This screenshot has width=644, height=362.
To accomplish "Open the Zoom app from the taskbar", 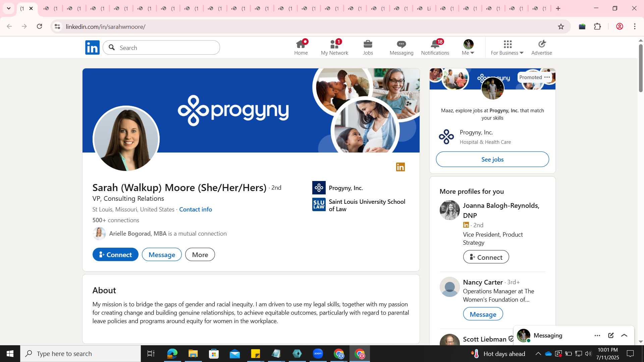I will [x=318, y=354].
